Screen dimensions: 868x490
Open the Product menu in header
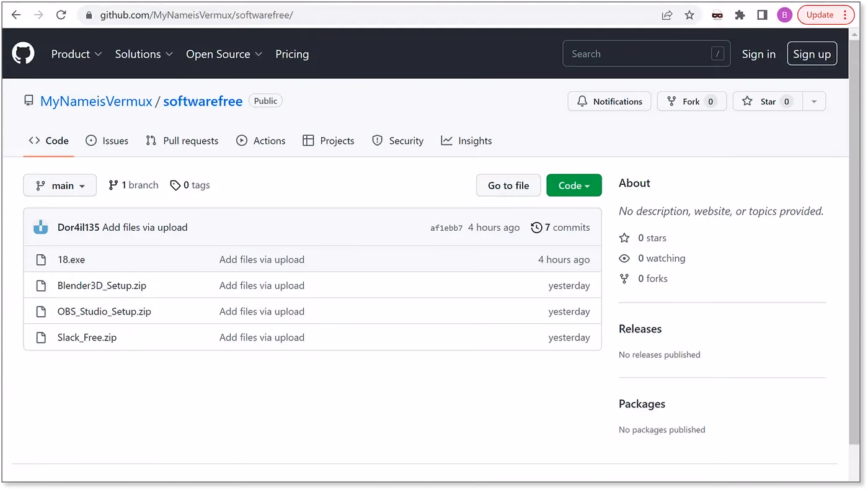click(x=76, y=54)
